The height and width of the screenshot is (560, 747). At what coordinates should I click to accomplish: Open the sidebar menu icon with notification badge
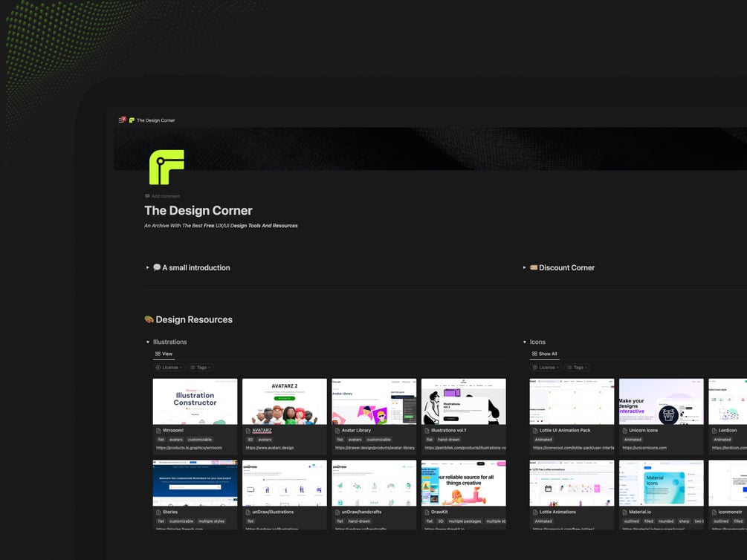[x=122, y=120]
